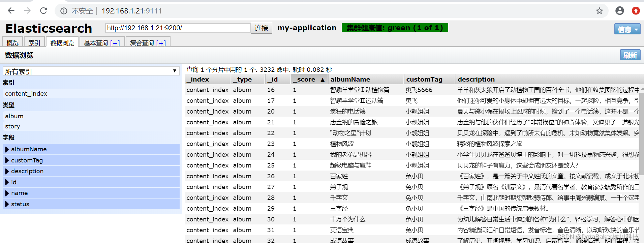Image resolution: width=644 pixels, height=243 pixels.
Task: Sort results by the _index column
Action: point(208,79)
